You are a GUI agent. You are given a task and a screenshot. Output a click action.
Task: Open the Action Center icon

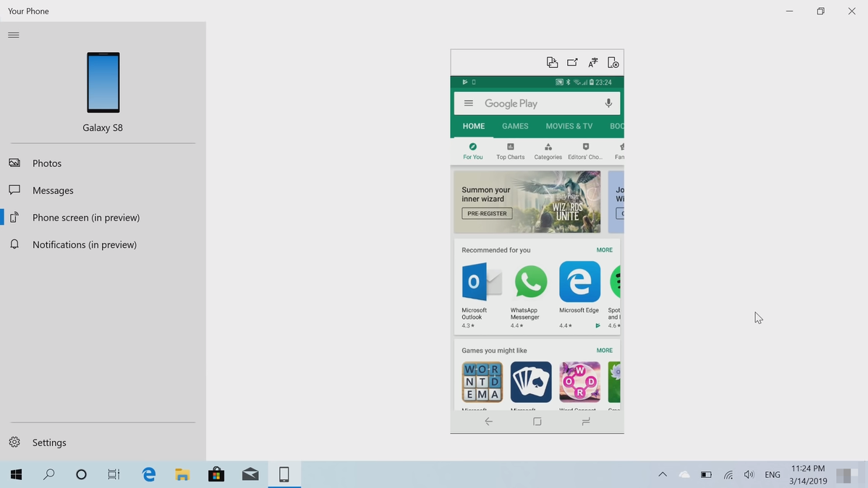(x=846, y=474)
